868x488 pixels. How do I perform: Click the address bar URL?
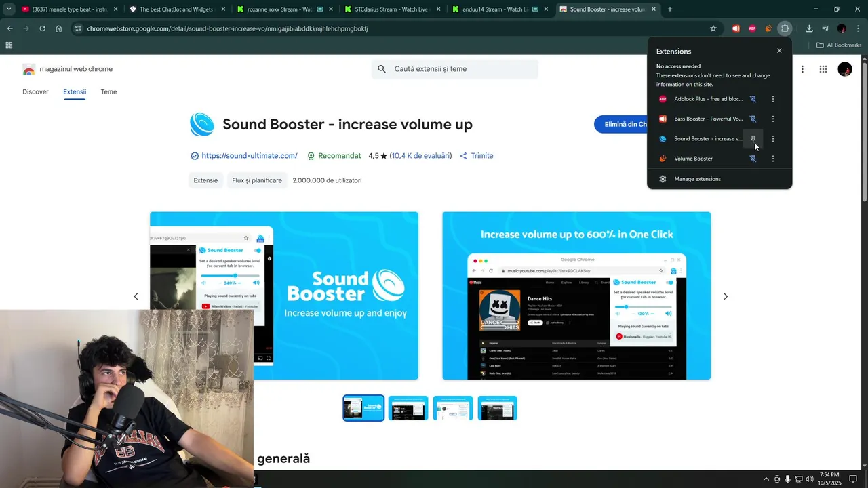pos(227,28)
